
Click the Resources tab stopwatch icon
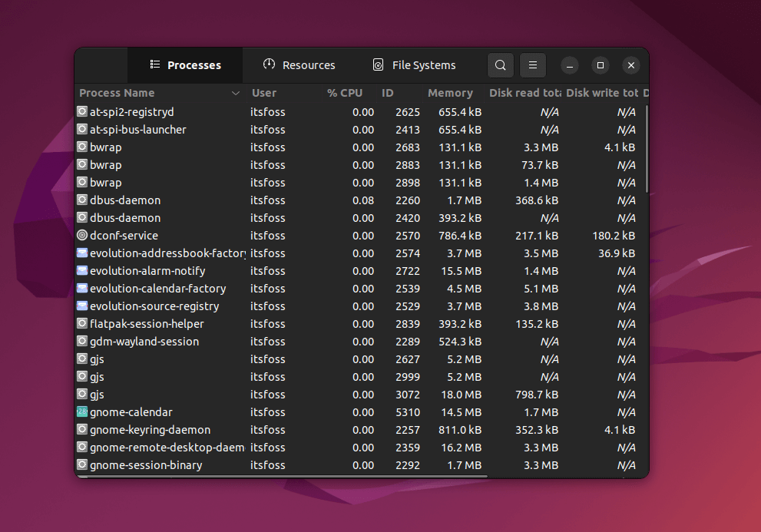click(x=268, y=65)
